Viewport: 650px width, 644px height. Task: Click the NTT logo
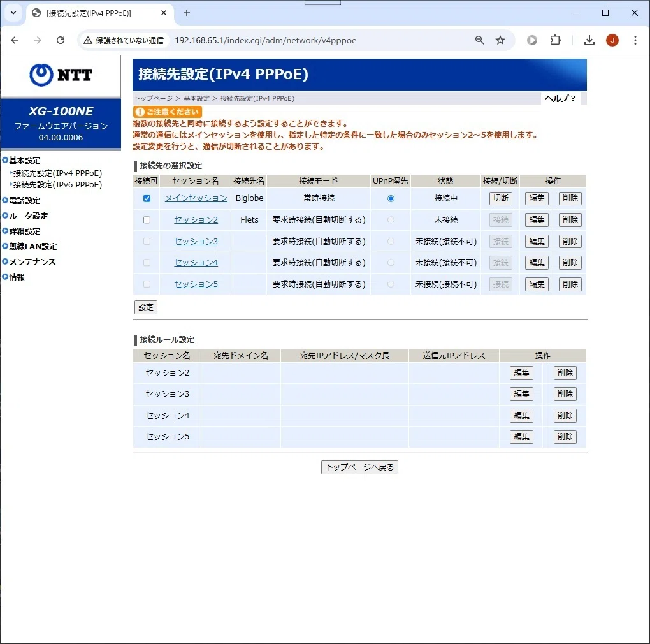point(61,75)
